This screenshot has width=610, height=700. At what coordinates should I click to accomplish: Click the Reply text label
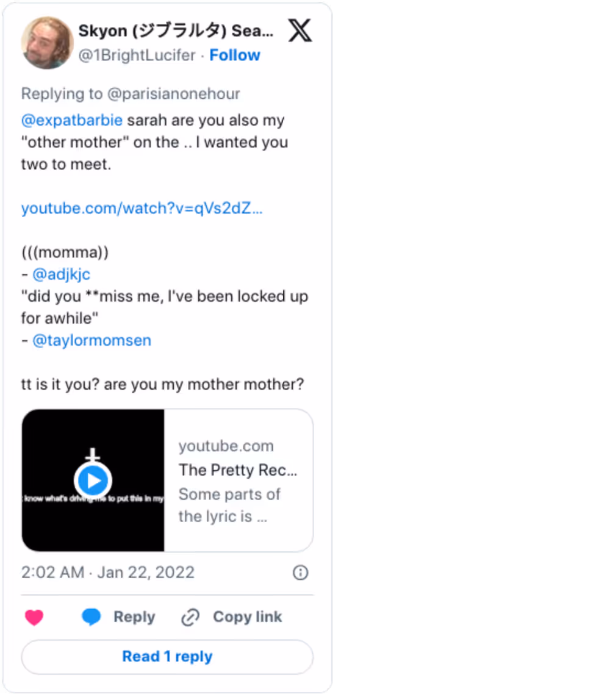pyautogui.click(x=134, y=617)
